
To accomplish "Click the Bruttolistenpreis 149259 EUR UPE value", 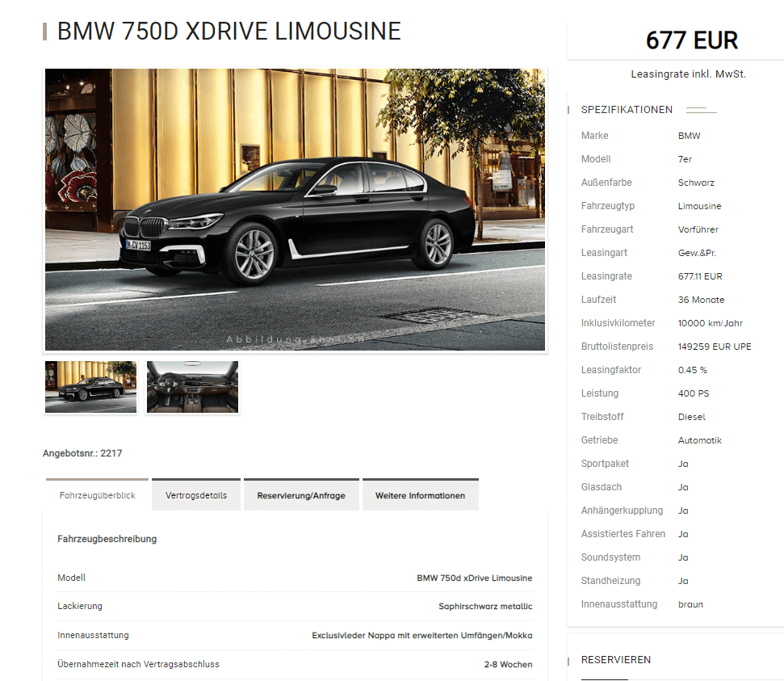I will coord(715,347).
